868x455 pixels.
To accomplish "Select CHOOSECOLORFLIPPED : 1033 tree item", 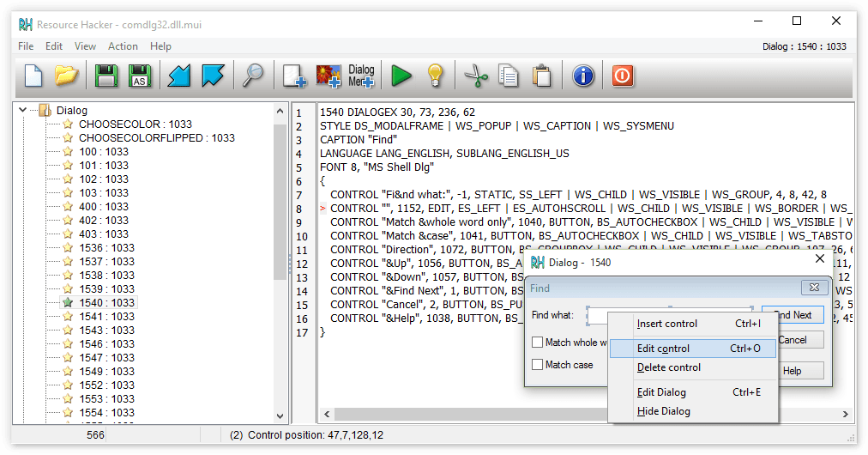I will click(x=157, y=138).
